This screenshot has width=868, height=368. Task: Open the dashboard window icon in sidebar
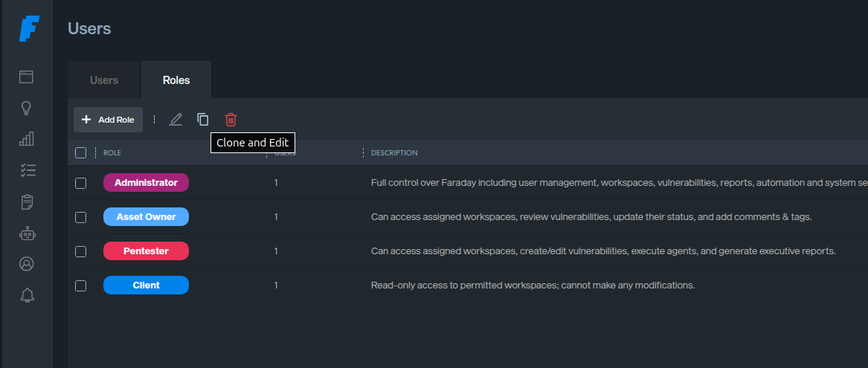pyautogui.click(x=27, y=77)
